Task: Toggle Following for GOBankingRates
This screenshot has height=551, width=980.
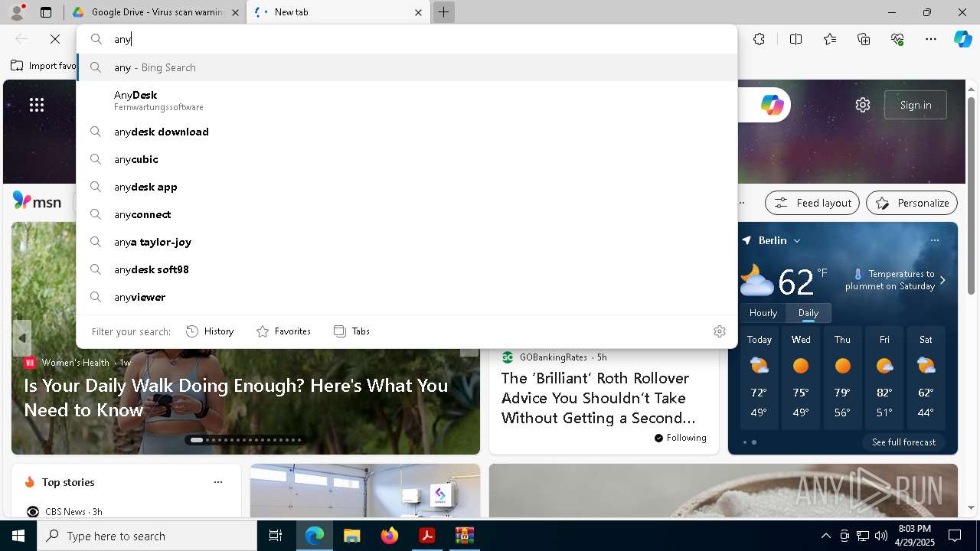Action: click(x=681, y=438)
